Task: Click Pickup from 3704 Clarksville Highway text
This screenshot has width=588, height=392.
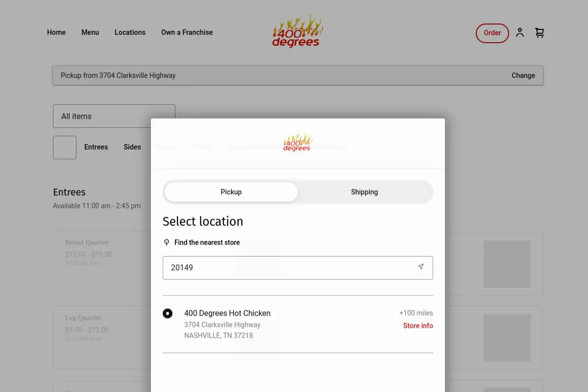Action: click(x=118, y=75)
